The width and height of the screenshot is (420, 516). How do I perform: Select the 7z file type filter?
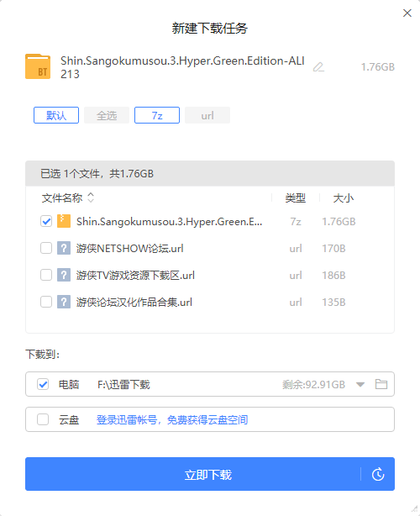tap(157, 115)
